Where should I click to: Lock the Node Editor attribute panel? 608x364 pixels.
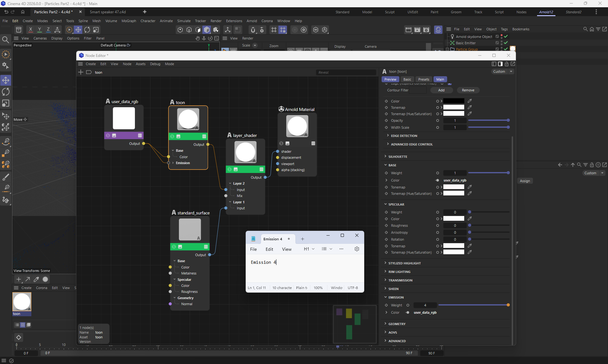pos(506,64)
